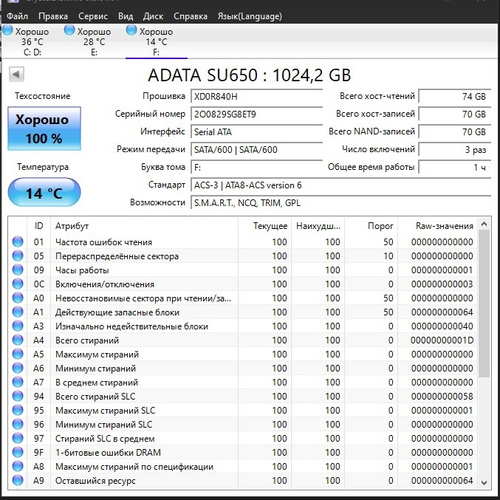Click the Raw-значения column header
The height and width of the screenshot is (500, 500).
tap(437, 226)
